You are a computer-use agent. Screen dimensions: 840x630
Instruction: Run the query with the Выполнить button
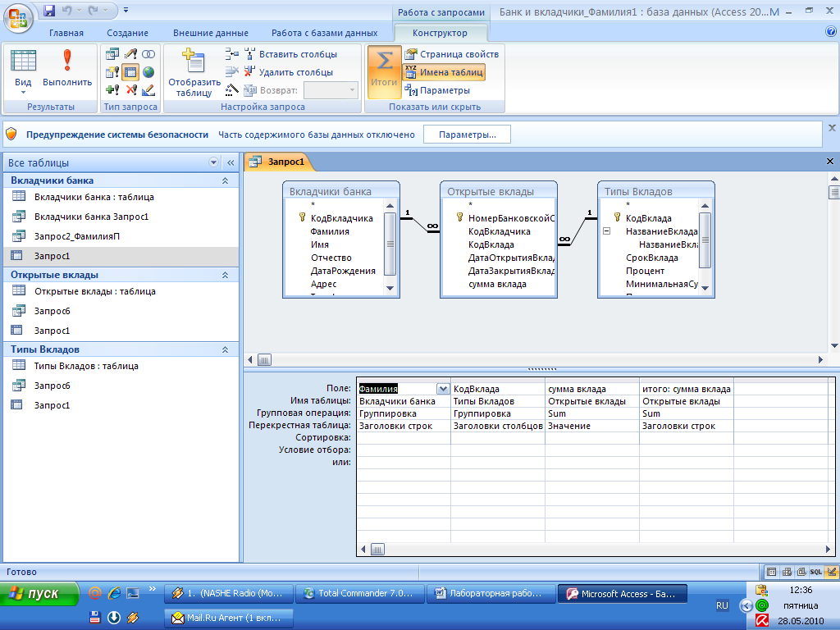coord(67,67)
